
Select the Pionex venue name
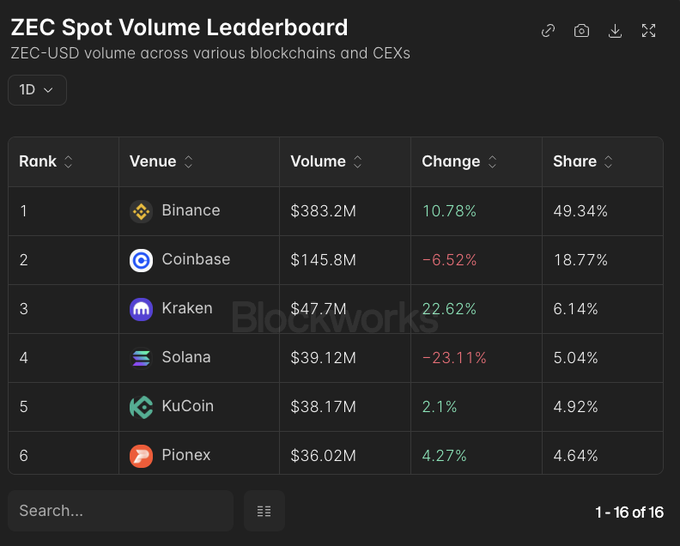click(186, 455)
